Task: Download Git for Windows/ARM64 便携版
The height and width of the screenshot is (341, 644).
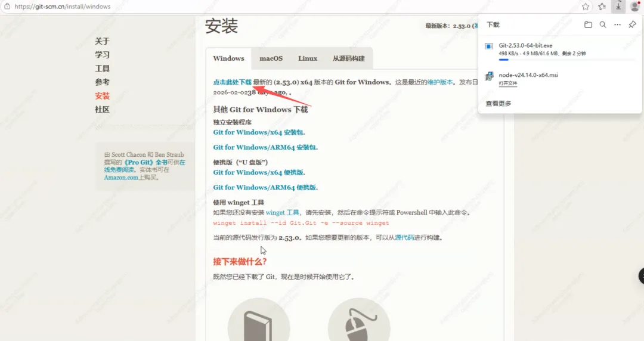Action: pyautogui.click(x=265, y=187)
